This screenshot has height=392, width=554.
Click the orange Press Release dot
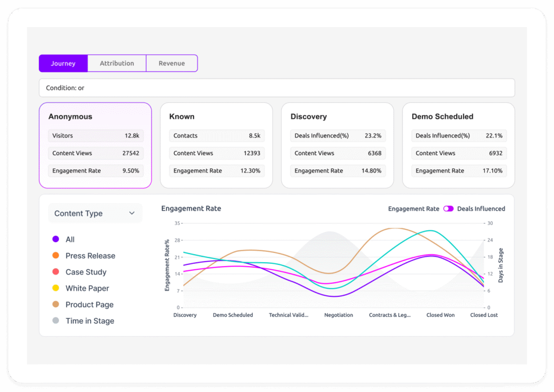tap(56, 256)
